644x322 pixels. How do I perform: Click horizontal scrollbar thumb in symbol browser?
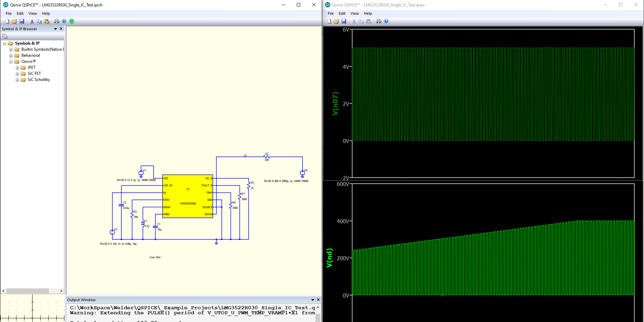pyautogui.click(x=28, y=291)
